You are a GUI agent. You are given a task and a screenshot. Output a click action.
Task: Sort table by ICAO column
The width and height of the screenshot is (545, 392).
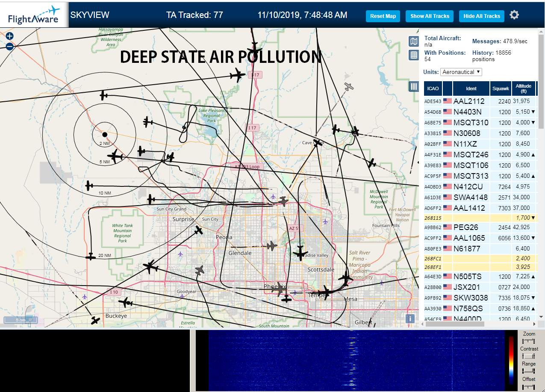433,88
